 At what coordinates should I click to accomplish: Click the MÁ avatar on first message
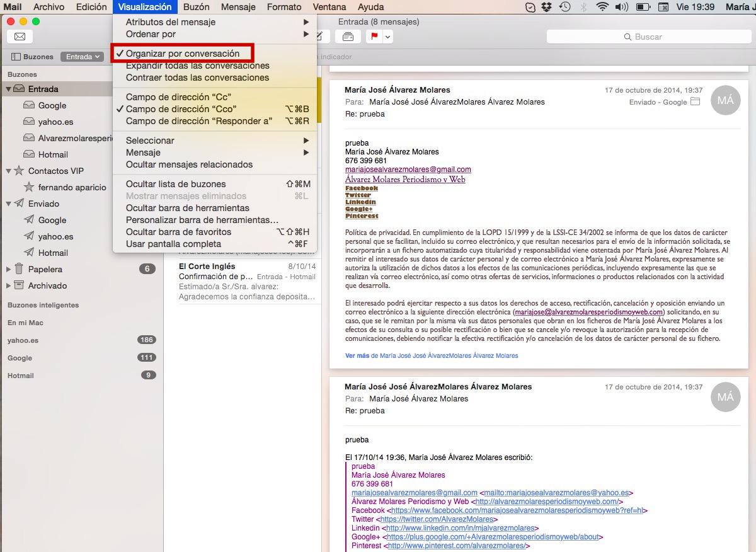click(x=725, y=100)
